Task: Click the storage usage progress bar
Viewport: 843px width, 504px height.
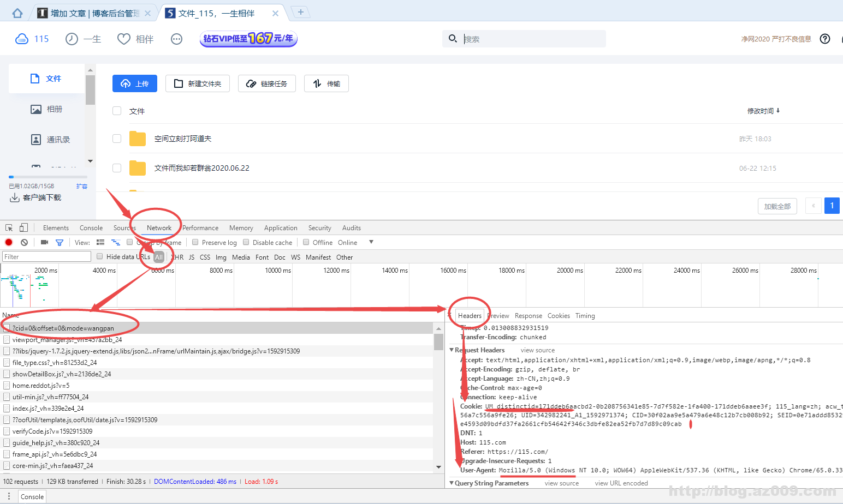Action: [48, 177]
